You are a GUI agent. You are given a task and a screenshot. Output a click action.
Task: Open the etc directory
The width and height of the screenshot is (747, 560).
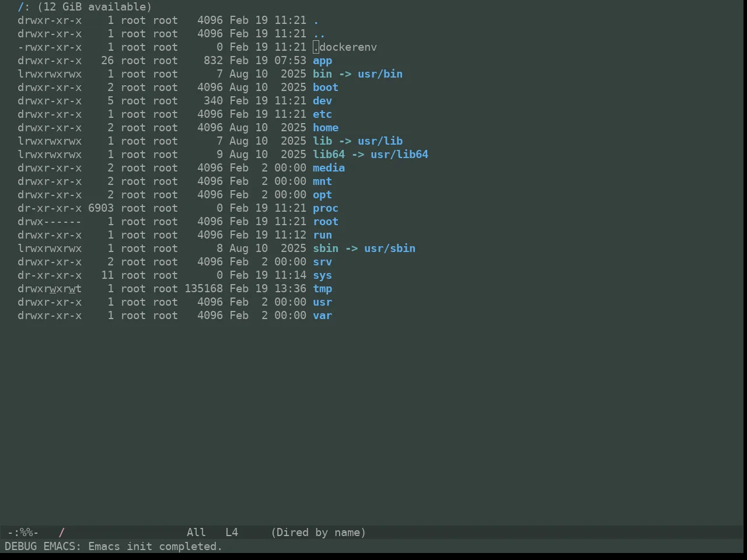click(322, 114)
